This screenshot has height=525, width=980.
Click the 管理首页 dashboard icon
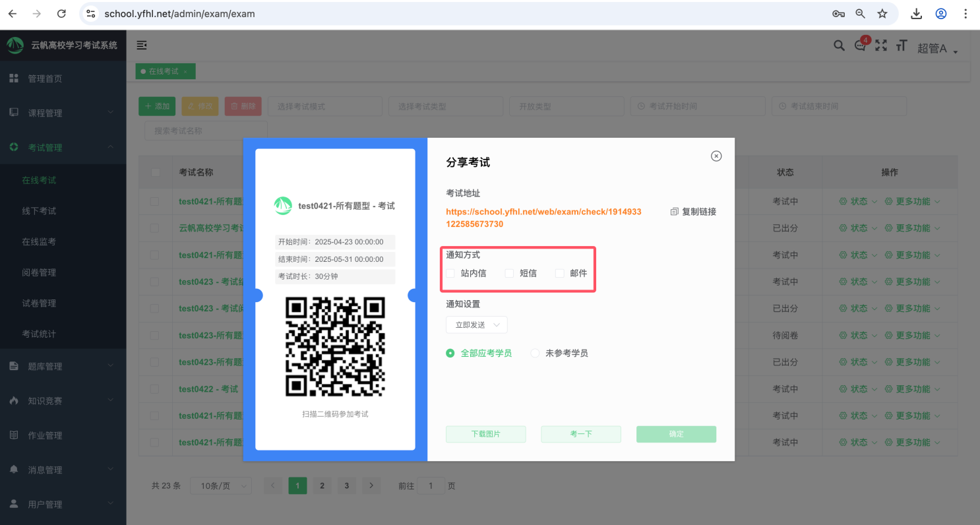[x=13, y=78]
